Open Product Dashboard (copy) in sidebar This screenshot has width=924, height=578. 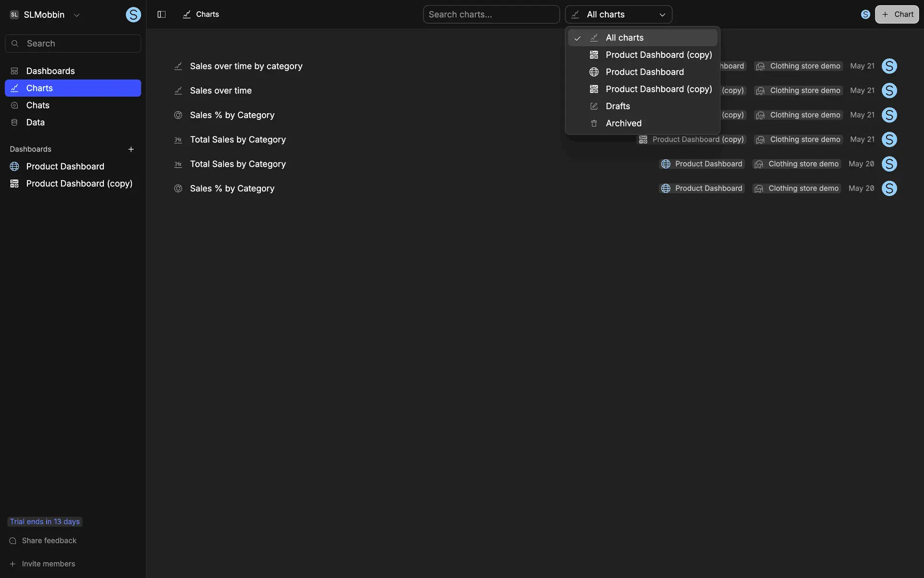click(79, 184)
